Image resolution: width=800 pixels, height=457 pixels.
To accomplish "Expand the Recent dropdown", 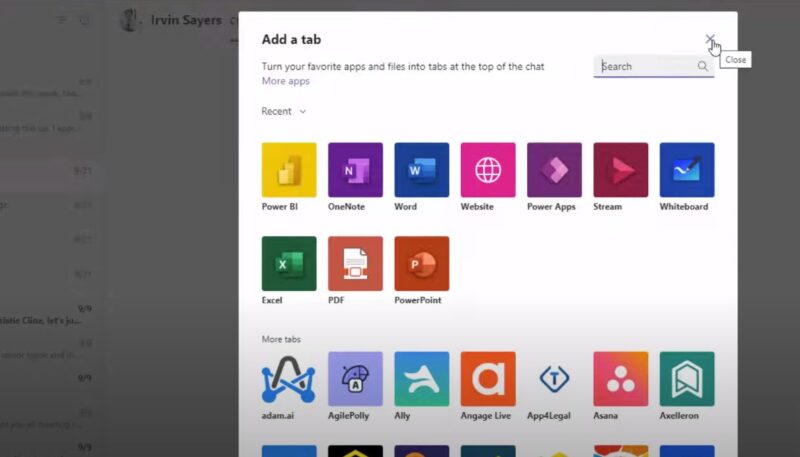I will point(284,111).
